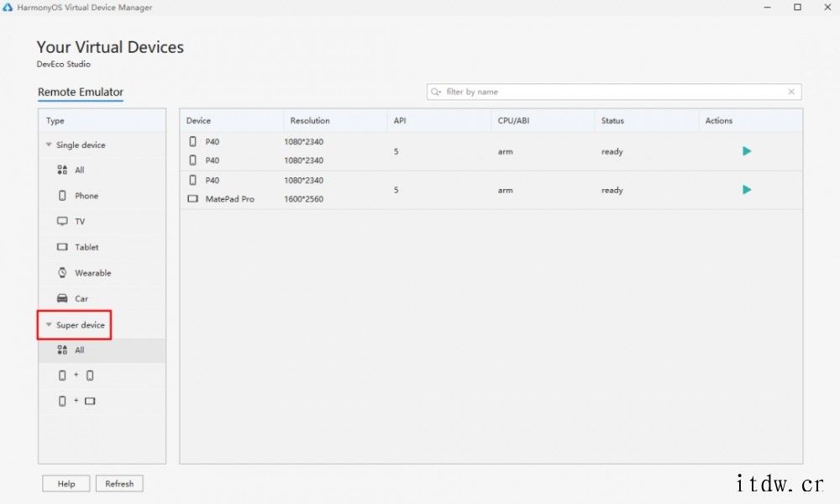The height and width of the screenshot is (504, 840).
Task: Click the Refresh button
Action: click(x=119, y=484)
